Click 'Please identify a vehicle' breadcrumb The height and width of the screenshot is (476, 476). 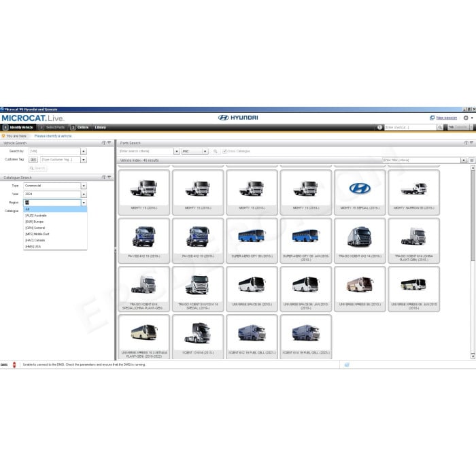[x=53, y=136]
